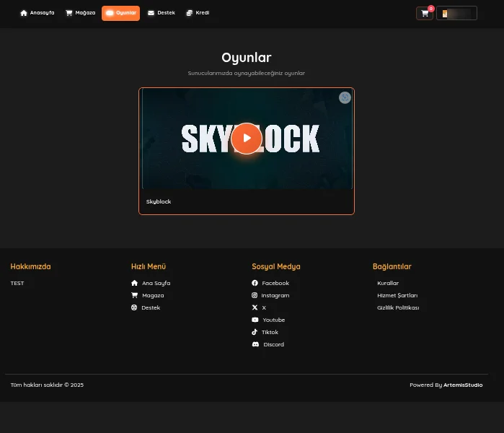Open Mağaza from the top navigation
Image resolution: width=504 pixels, height=433 pixels.
click(80, 13)
